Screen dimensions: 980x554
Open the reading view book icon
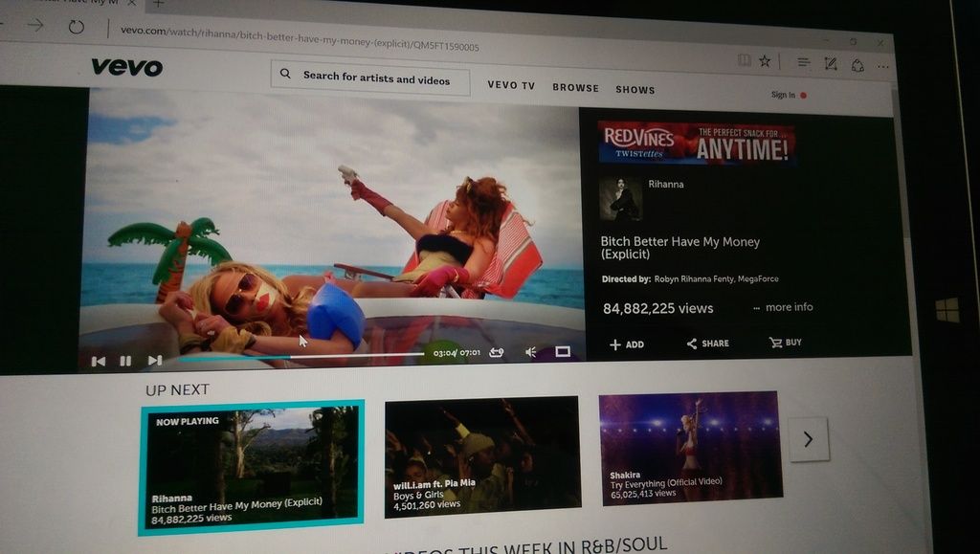(x=744, y=60)
